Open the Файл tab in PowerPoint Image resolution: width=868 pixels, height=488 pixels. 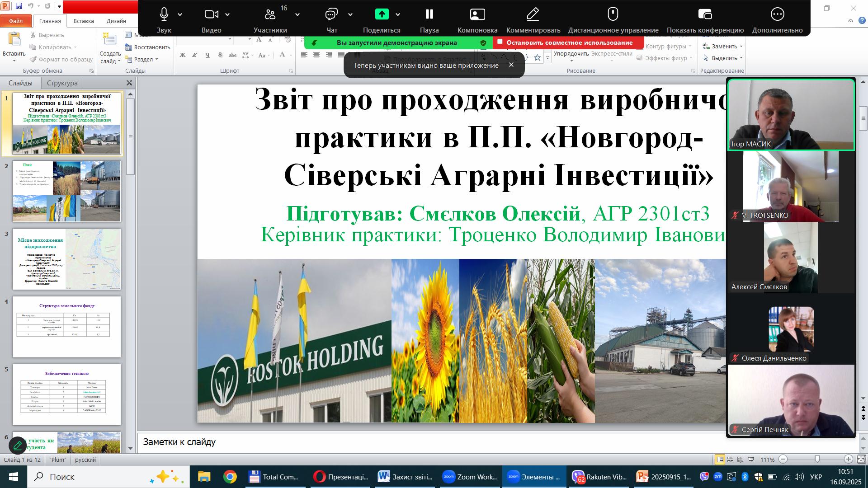tap(16, 21)
